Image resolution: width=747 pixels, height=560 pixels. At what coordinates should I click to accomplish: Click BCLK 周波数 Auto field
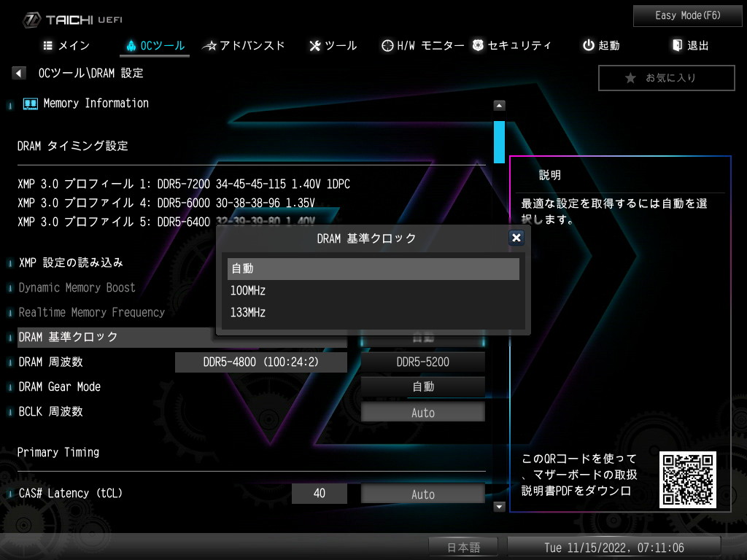(x=422, y=413)
